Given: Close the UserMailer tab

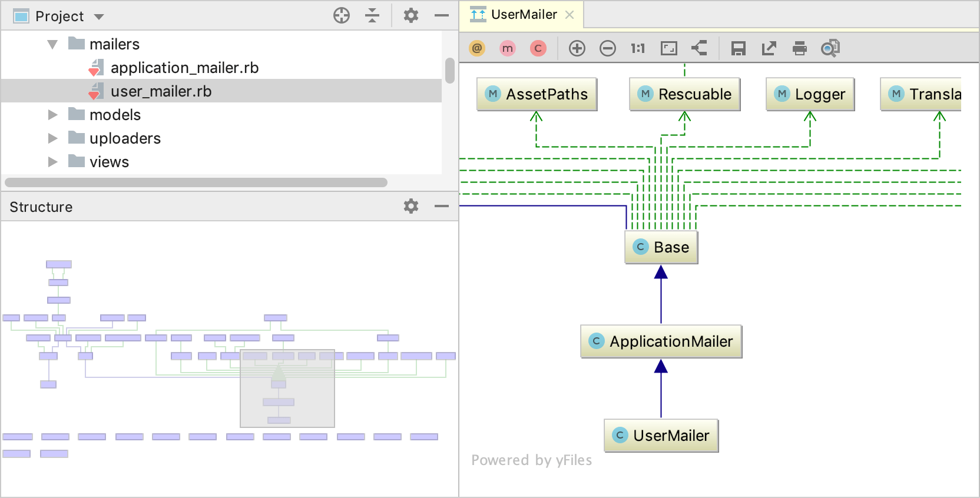Looking at the screenshot, I should [x=570, y=15].
